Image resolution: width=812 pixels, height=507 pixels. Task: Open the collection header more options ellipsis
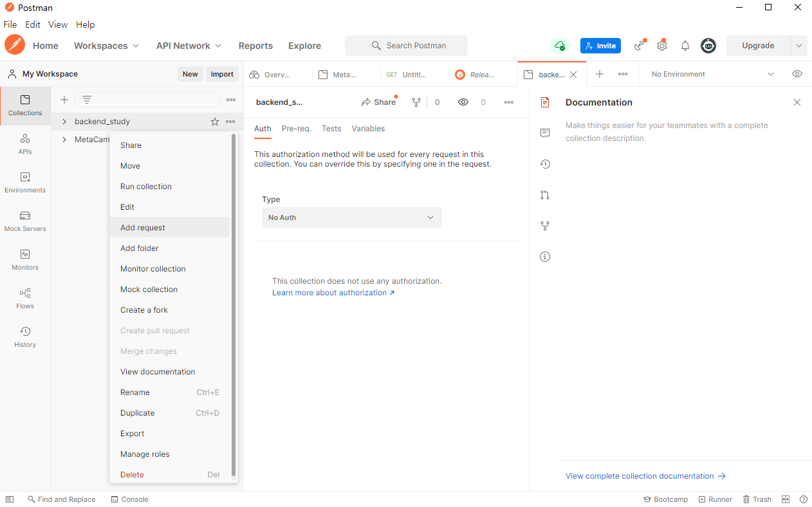[x=509, y=102]
